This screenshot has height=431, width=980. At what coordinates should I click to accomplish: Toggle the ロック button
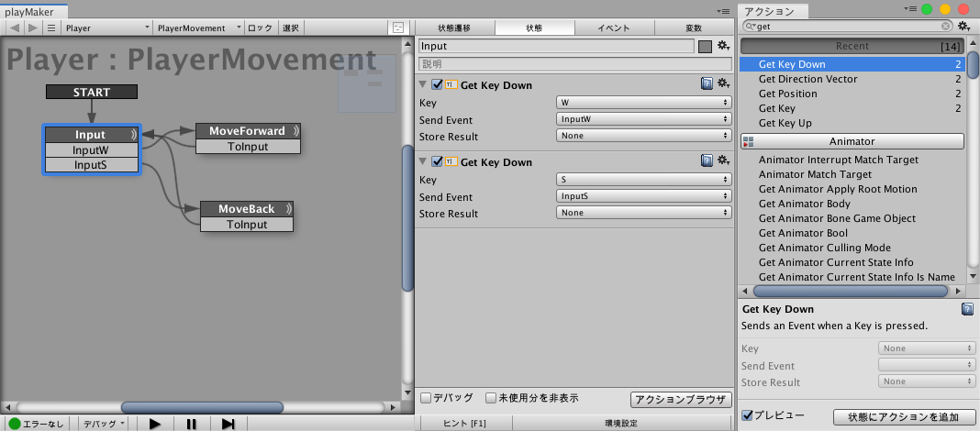click(x=260, y=28)
